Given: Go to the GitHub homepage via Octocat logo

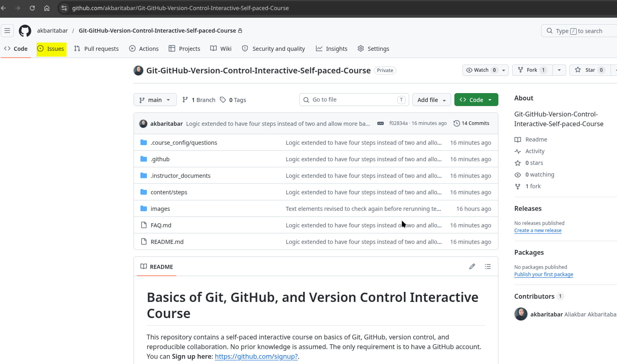Looking at the screenshot, I should tap(25, 31).
